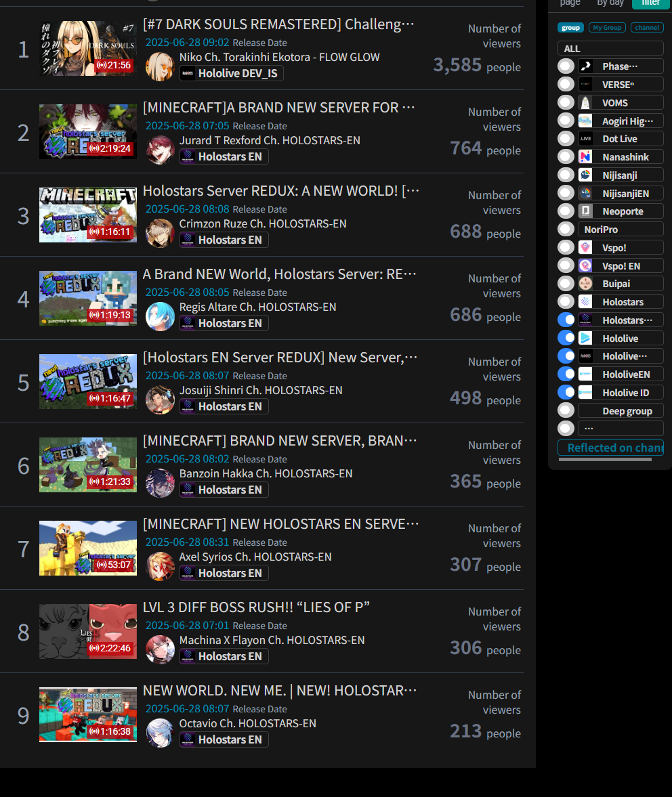Toggle the Holostars EN group switch off
This screenshot has height=797, width=672.
pyautogui.click(x=566, y=320)
